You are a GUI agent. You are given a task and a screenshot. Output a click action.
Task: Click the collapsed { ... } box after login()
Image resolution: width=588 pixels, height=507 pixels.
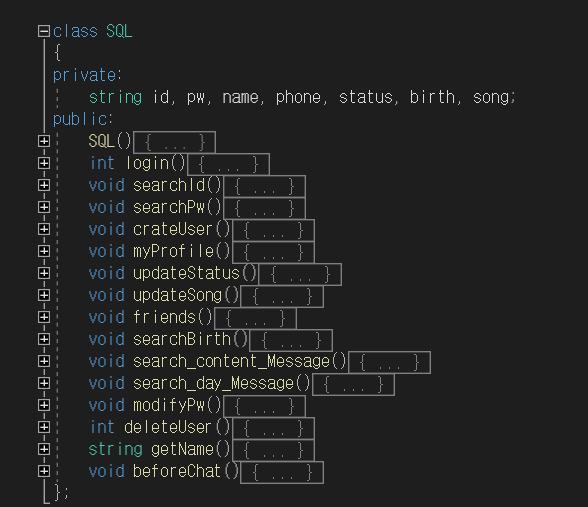click(x=228, y=164)
